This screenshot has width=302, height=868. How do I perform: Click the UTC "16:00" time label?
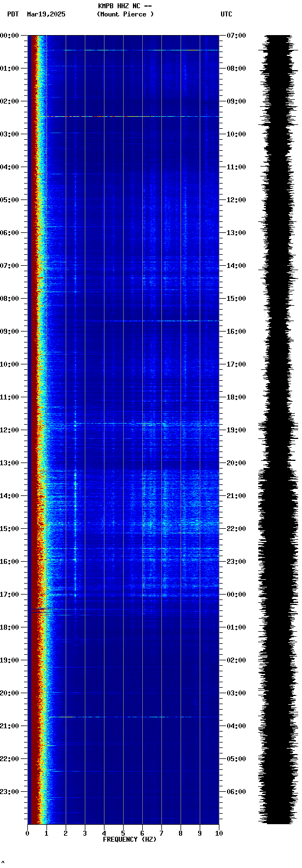click(236, 332)
